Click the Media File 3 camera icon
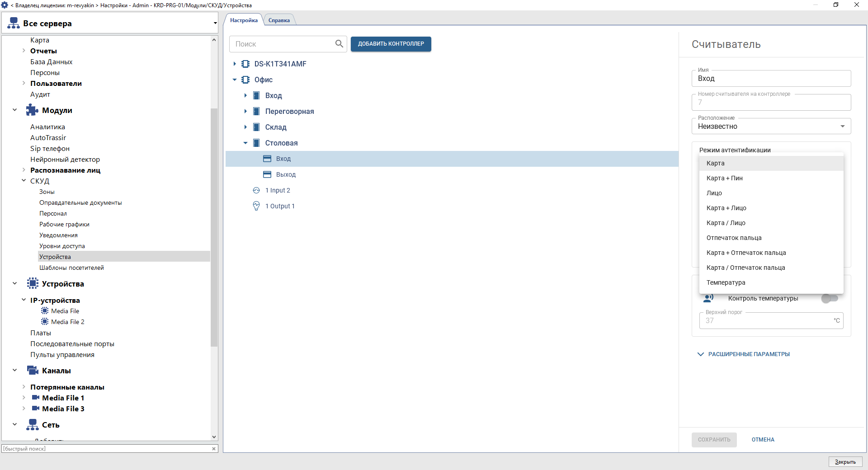868x470 pixels. tap(36, 409)
